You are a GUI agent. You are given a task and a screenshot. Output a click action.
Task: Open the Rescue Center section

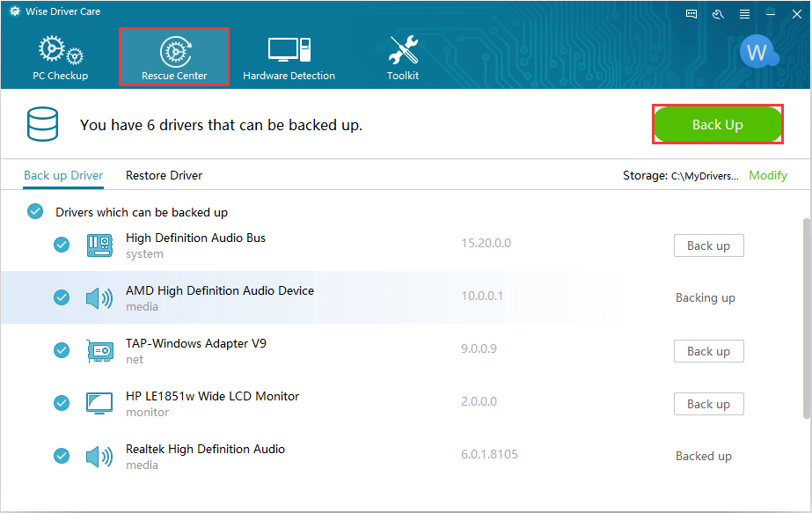[x=174, y=57]
